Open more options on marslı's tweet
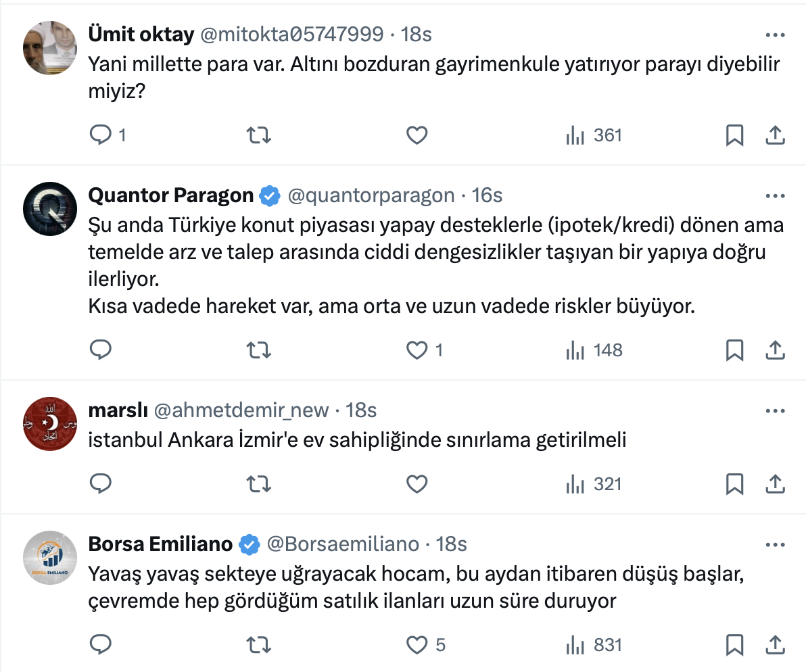Screen dimensions: 806x672 pos(775,410)
